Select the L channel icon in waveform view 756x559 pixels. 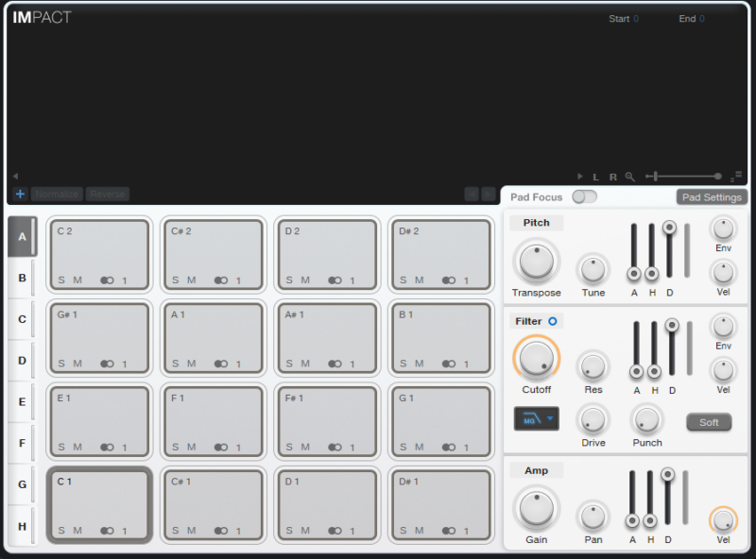596,177
